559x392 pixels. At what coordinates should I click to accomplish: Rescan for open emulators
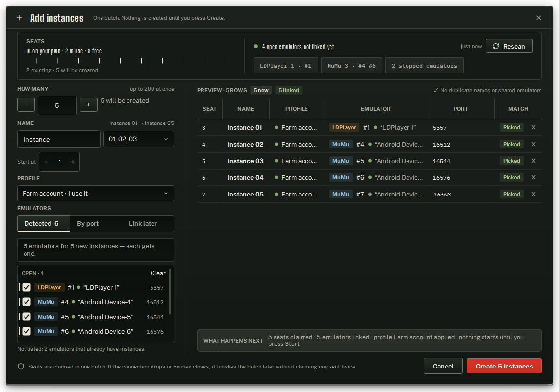[x=508, y=46]
